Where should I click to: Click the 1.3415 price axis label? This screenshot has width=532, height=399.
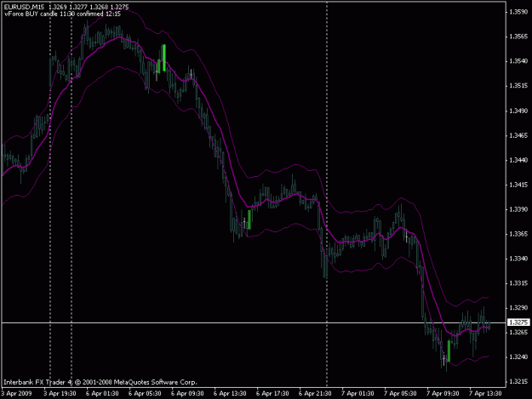pos(518,185)
